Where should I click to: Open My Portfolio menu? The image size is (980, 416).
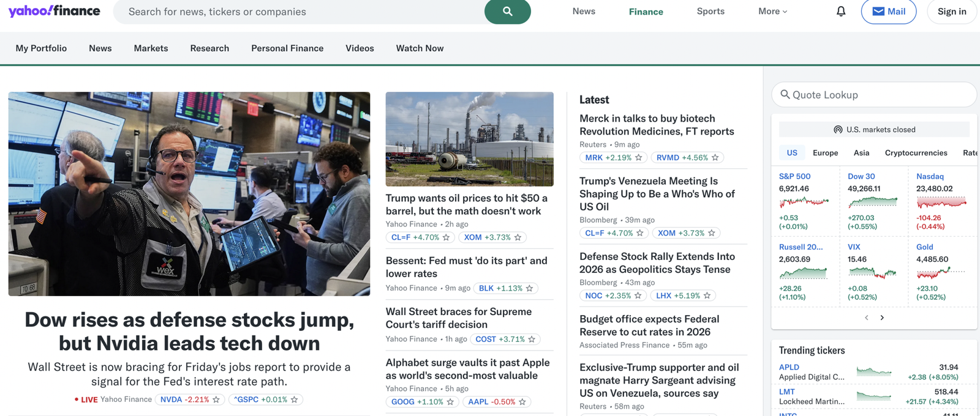(x=41, y=48)
